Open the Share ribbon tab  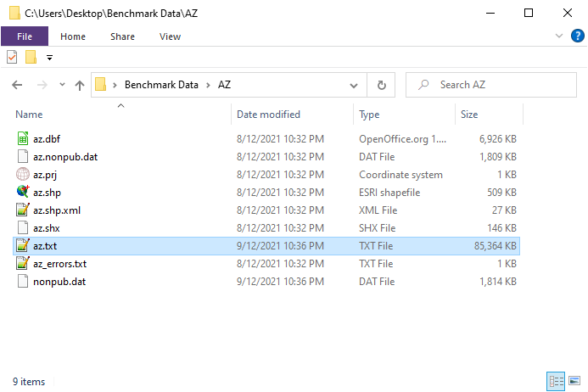pos(122,36)
